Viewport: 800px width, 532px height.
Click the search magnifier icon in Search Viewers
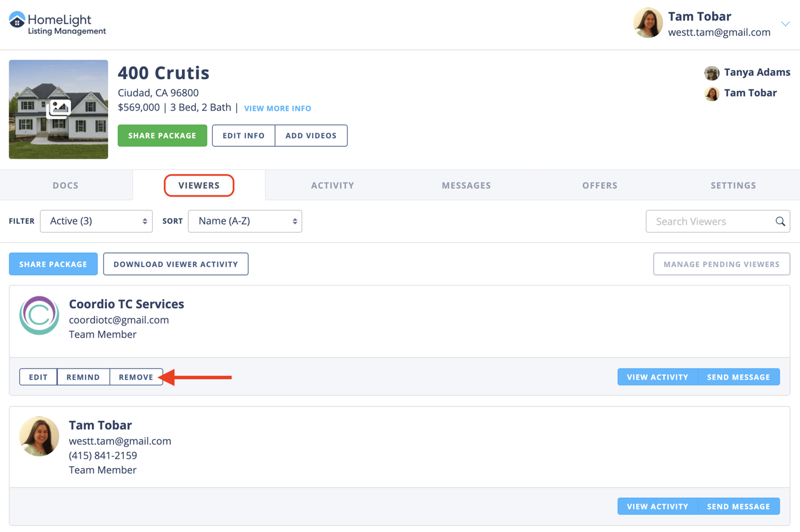coord(780,222)
